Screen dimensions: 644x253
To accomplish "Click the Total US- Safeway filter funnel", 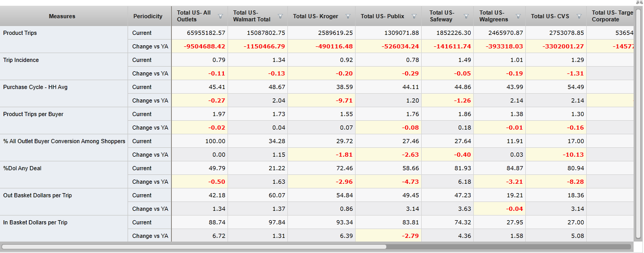I will [x=466, y=17].
